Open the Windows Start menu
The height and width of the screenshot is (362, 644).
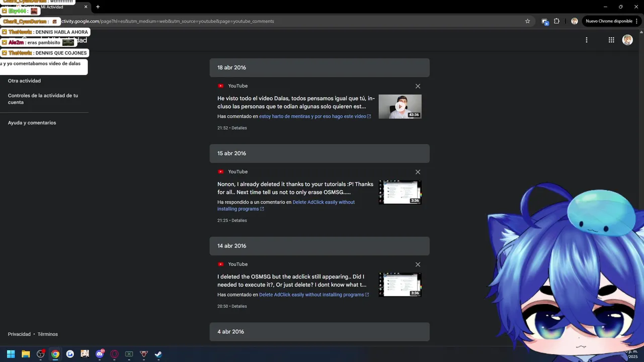[11, 354]
